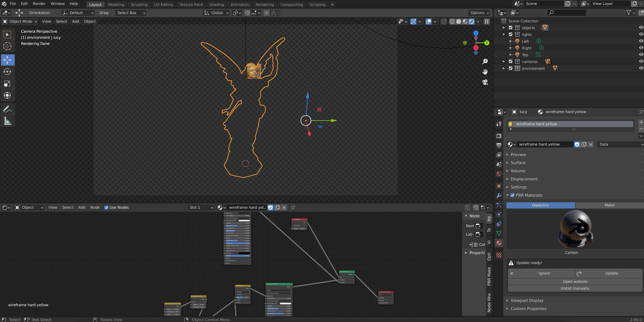Screen dimensions: 644x322
Task: Open the node editor Node menu
Action: pyautogui.click(x=95, y=208)
